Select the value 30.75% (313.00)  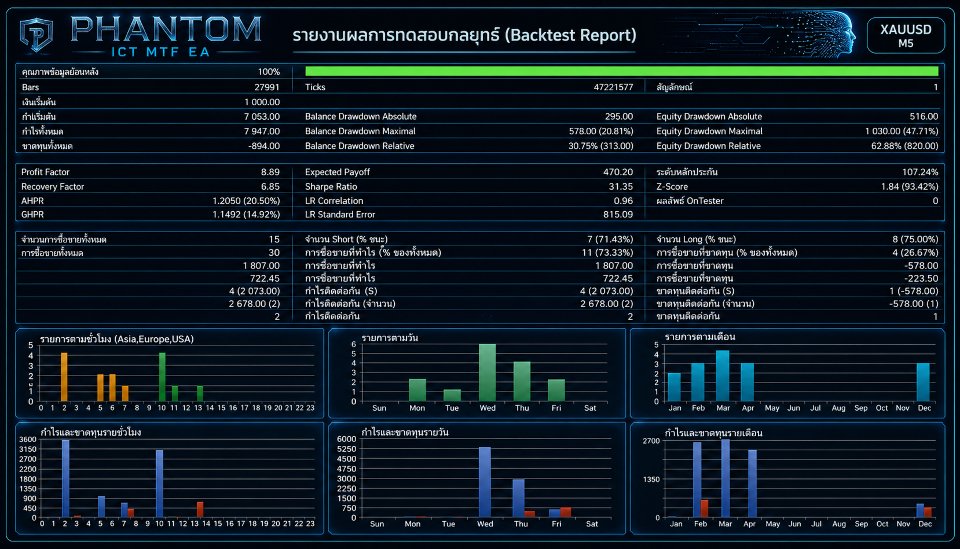[601, 146]
